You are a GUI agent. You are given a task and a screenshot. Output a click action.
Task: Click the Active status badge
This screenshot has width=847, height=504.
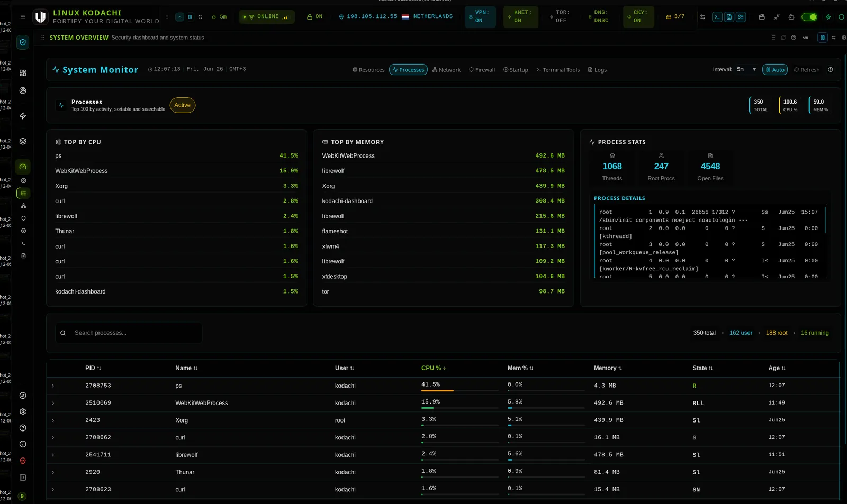tap(183, 105)
